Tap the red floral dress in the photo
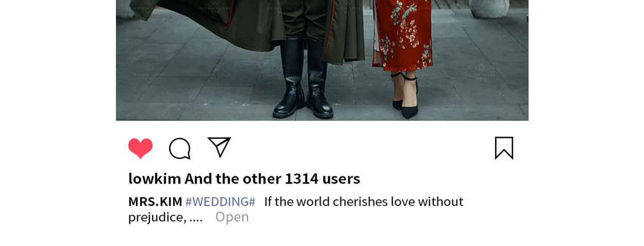This screenshot has height=246, width=644. pyautogui.click(x=402, y=34)
